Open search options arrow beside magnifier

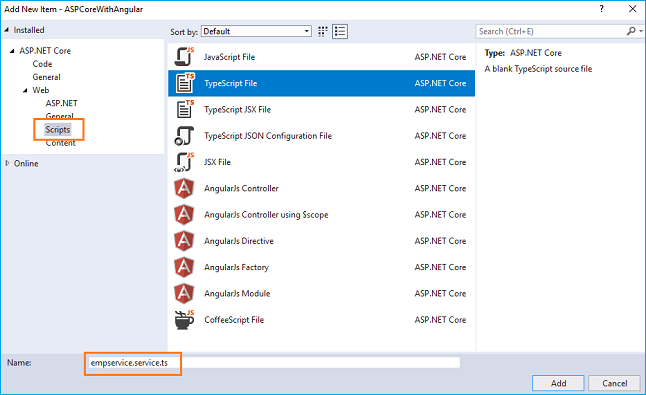coord(641,31)
